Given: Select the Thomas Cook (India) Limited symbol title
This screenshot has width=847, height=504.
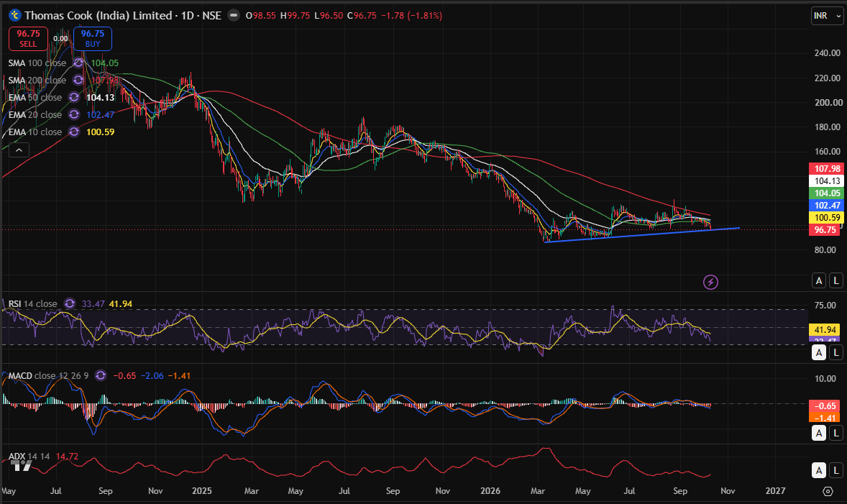Looking at the screenshot, I should pyautogui.click(x=98, y=15).
